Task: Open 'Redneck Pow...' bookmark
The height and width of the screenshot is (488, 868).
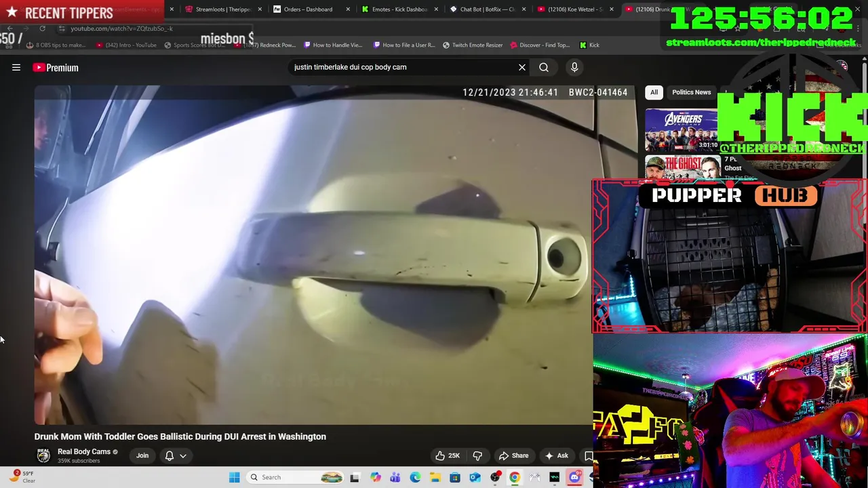Action: 264,45
